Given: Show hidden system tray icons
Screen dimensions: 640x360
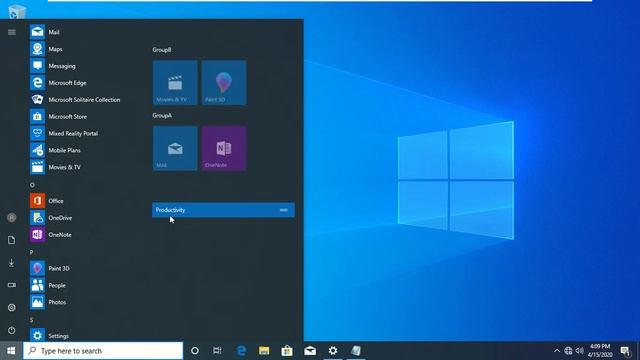Looking at the screenshot, I should point(557,351).
